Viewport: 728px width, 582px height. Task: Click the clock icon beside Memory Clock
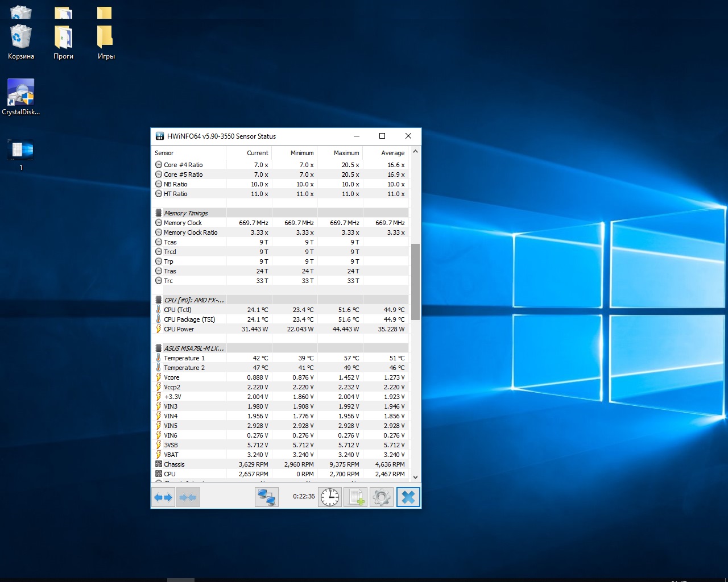click(159, 223)
